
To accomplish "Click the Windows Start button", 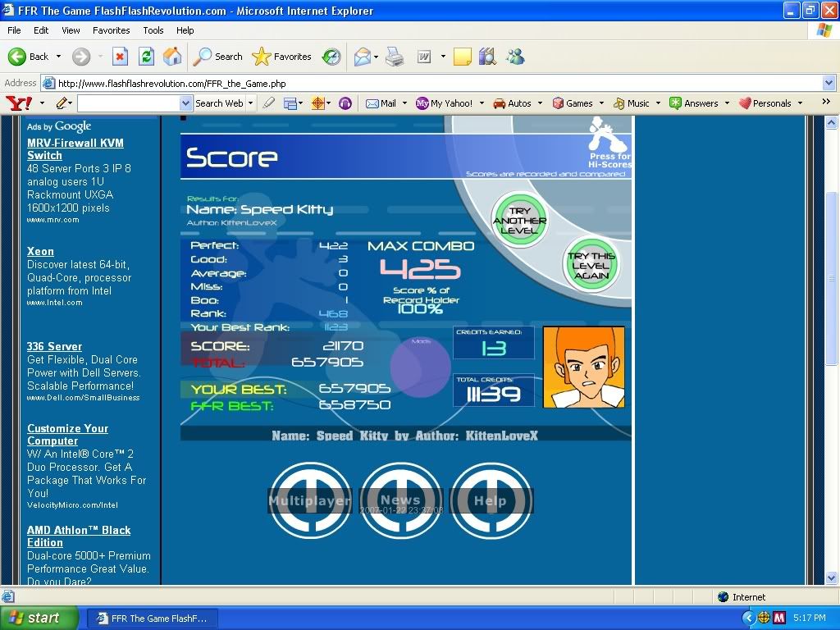I will [39, 618].
